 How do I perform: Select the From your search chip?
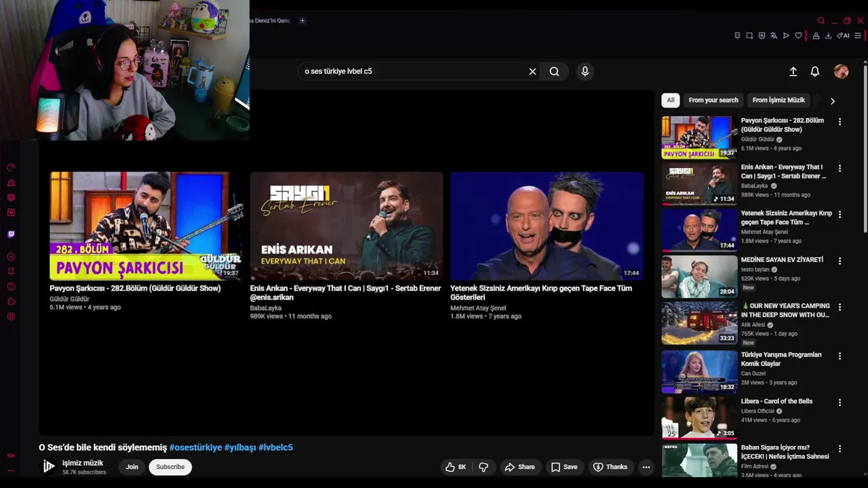tap(713, 100)
